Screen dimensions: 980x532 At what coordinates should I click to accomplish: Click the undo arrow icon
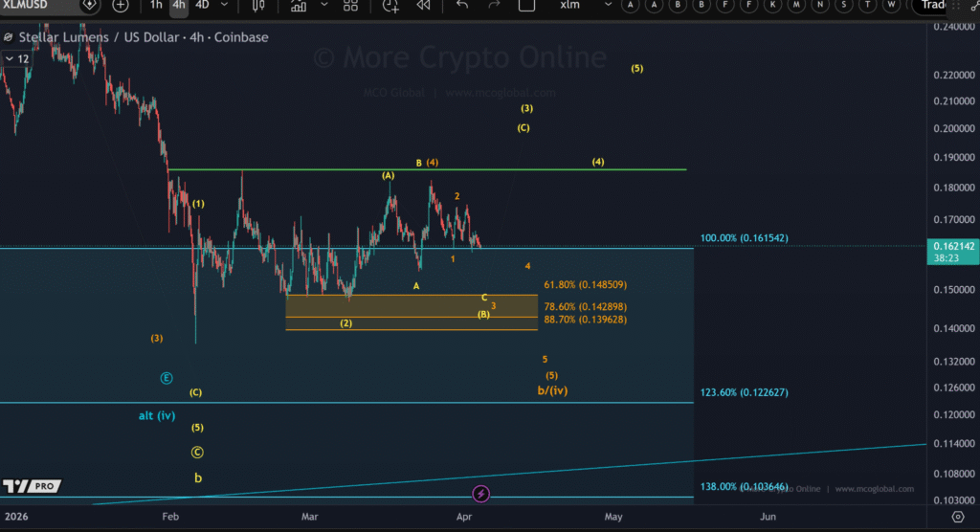click(462, 5)
